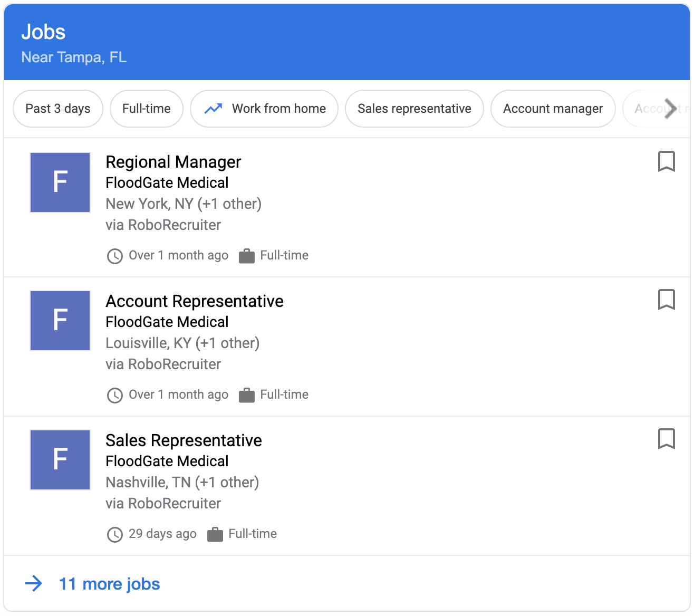Click the Louisville, KY (+1 other) location
The width and height of the screenshot is (694, 616).
point(182,343)
